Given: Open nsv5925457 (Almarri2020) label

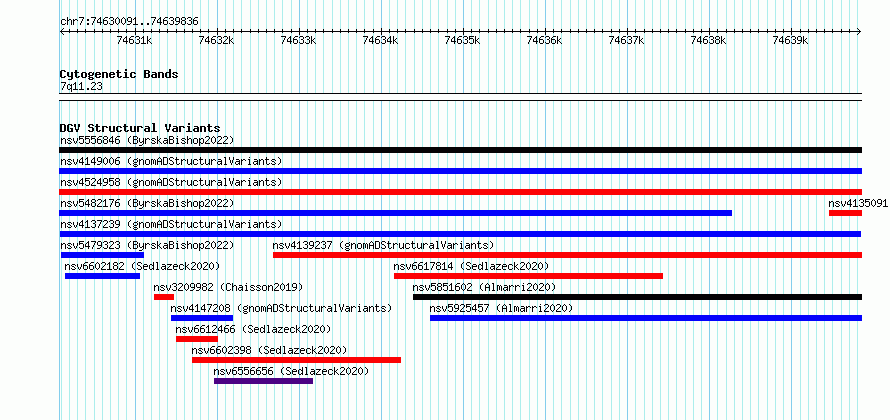Looking at the screenshot, I should (x=501, y=308).
